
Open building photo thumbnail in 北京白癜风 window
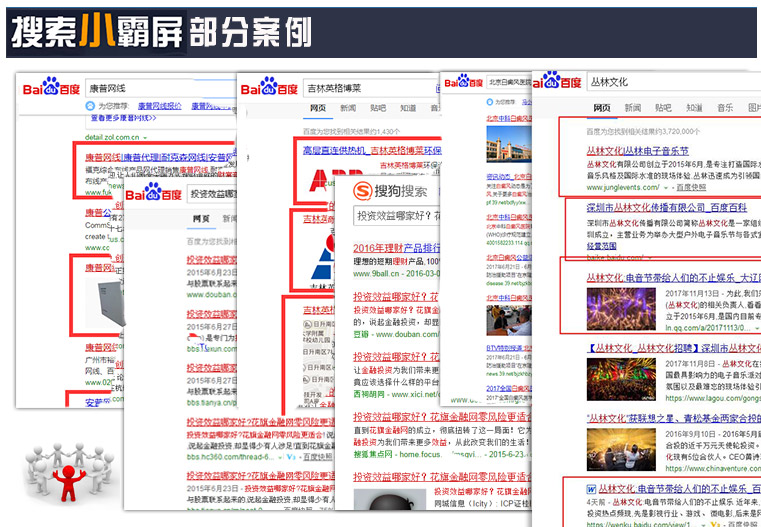click(509, 144)
